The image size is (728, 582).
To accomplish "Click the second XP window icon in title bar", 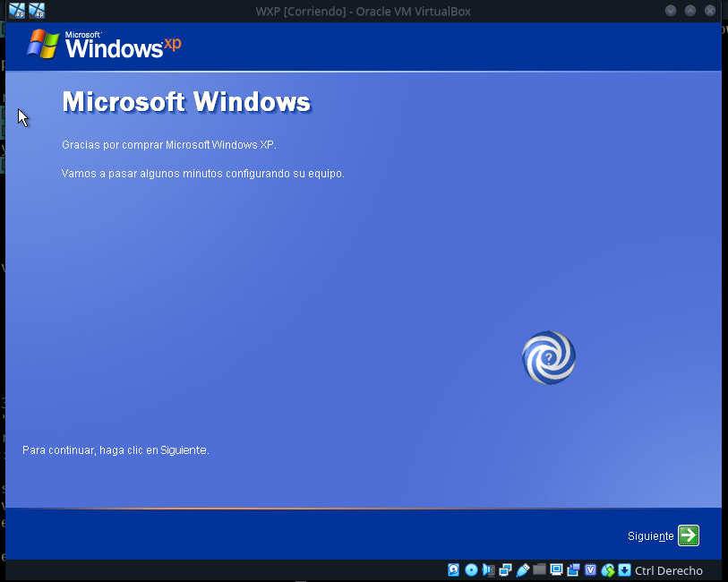I will (x=37, y=11).
